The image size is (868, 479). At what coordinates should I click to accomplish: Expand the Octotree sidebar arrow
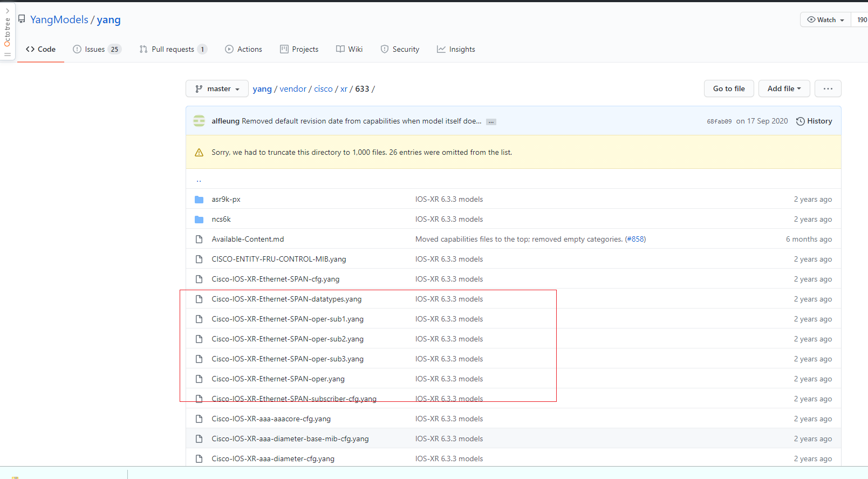pyautogui.click(x=8, y=11)
